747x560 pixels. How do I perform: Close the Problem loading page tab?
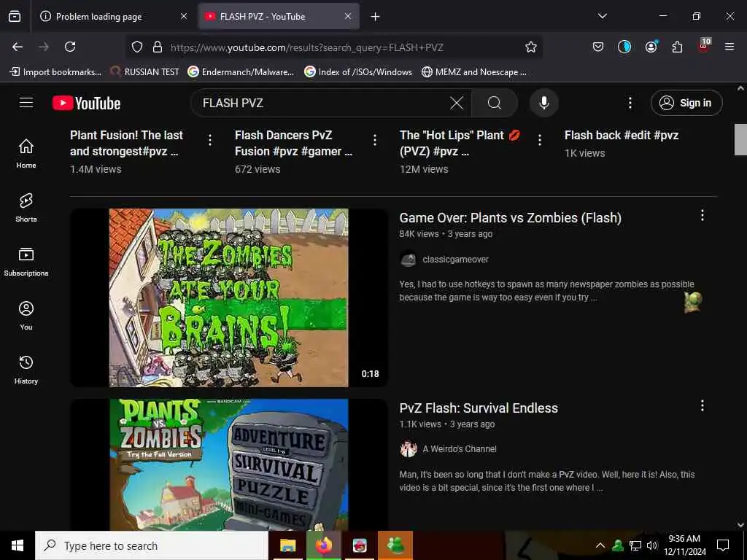pos(183,16)
